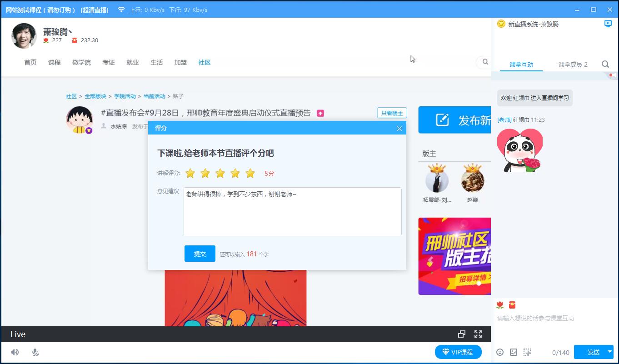Toggle the microphone icon
Viewport: 619px width, 364px height.
click(x=35, y=352)
